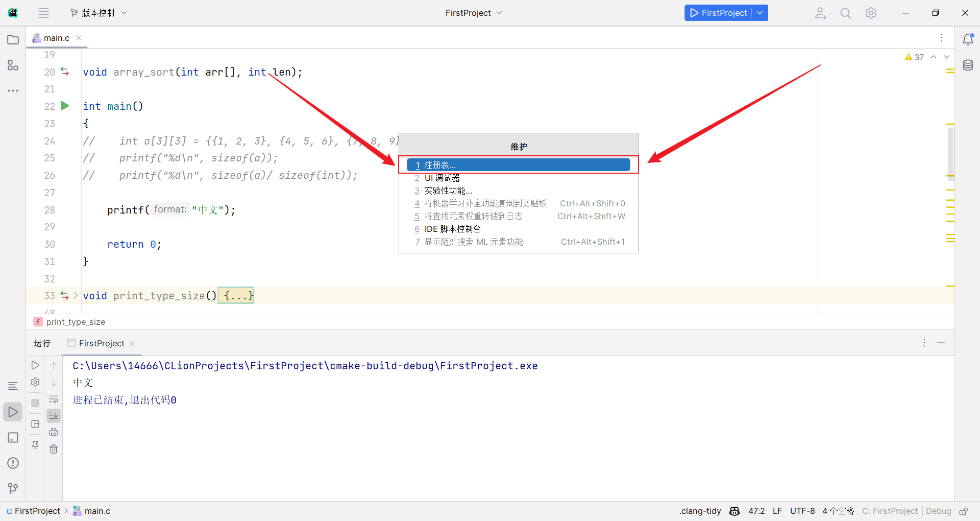Click Debug build type in the status bar
The width and height of the screenshot is (980, 521).
coord(938,511)
